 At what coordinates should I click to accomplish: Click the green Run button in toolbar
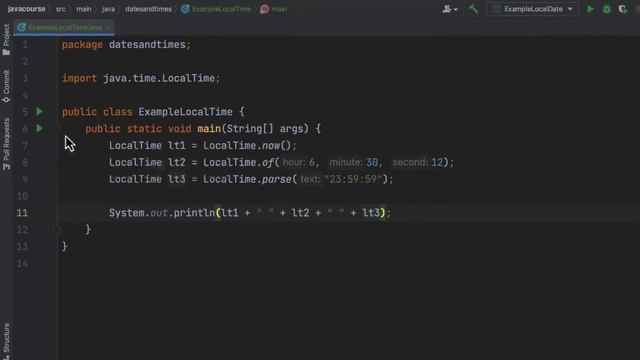click(590, 9)
